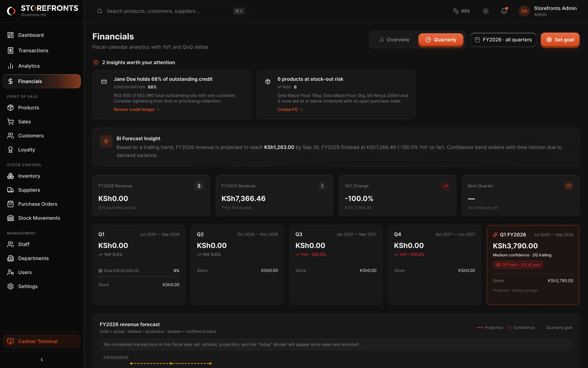Click the Q1 FY2026 projection sparkle icon
Viewport: 588px width, 368px height.
495,235
